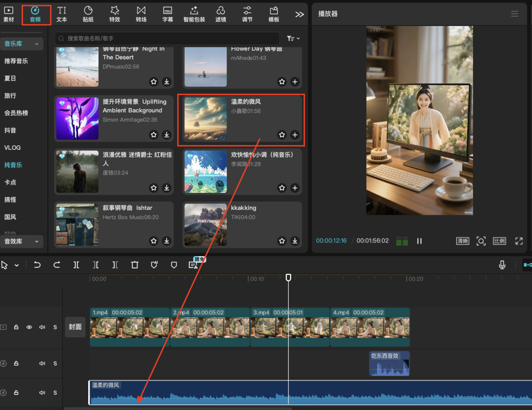Lock the main video track
Screen dimensions: 532x410
16,327
